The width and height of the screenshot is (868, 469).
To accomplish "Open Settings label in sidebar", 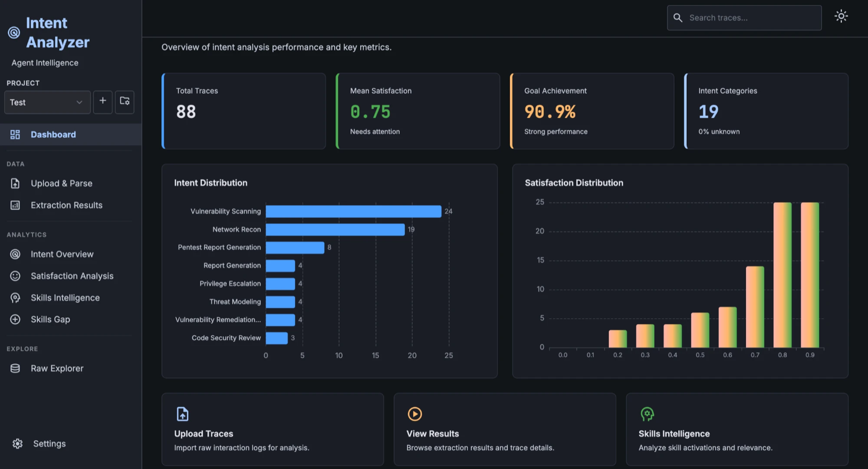I will click(49, 444).
